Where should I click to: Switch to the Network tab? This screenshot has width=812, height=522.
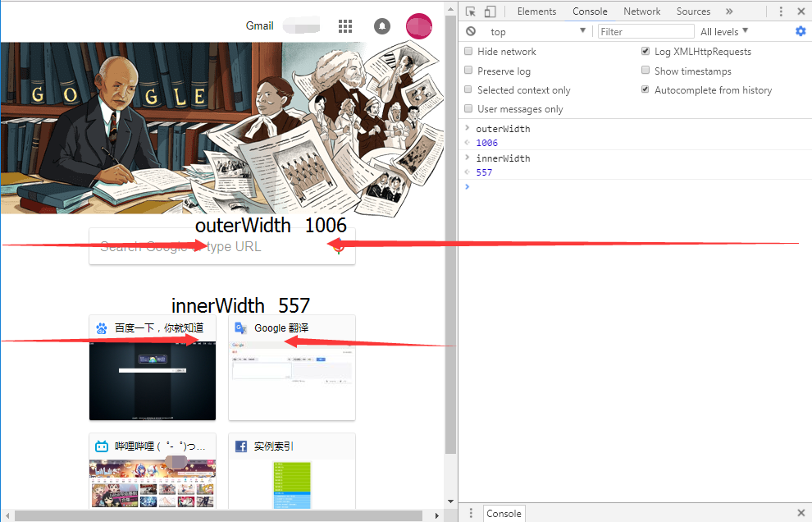pyautogui.click(x=641, y=11)
